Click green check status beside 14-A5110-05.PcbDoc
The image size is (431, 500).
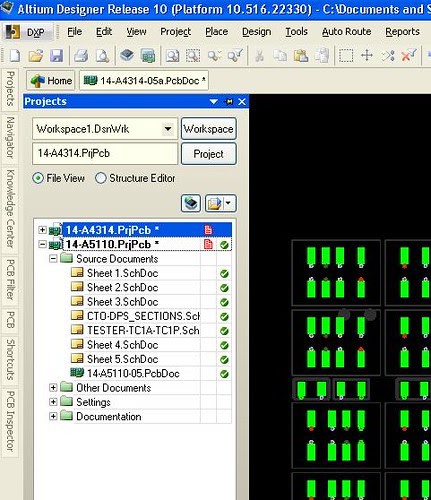pos(224,374)
